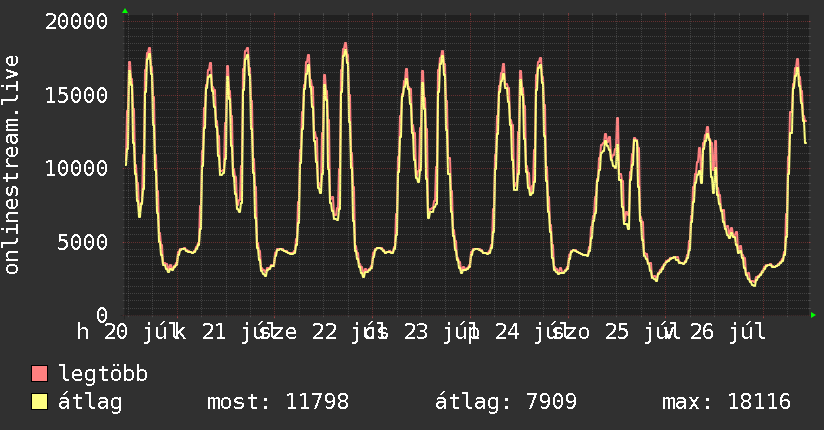Click the k 21 júl date label
Screen dimensions: 824x430
tap(224, 332)
